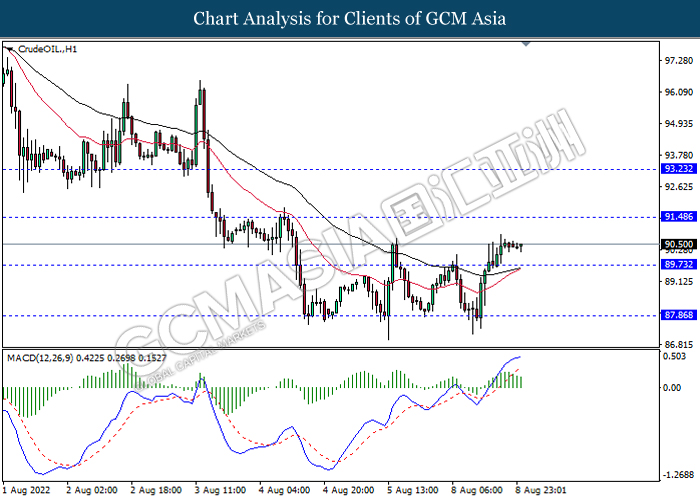Click the 96.090 price axis value
Screen dimensions: 700x500
click(679, 92)
